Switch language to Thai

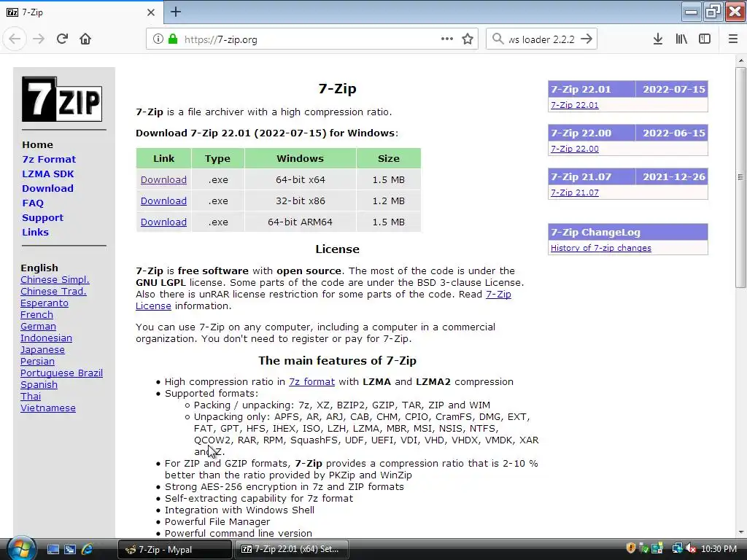31,397
